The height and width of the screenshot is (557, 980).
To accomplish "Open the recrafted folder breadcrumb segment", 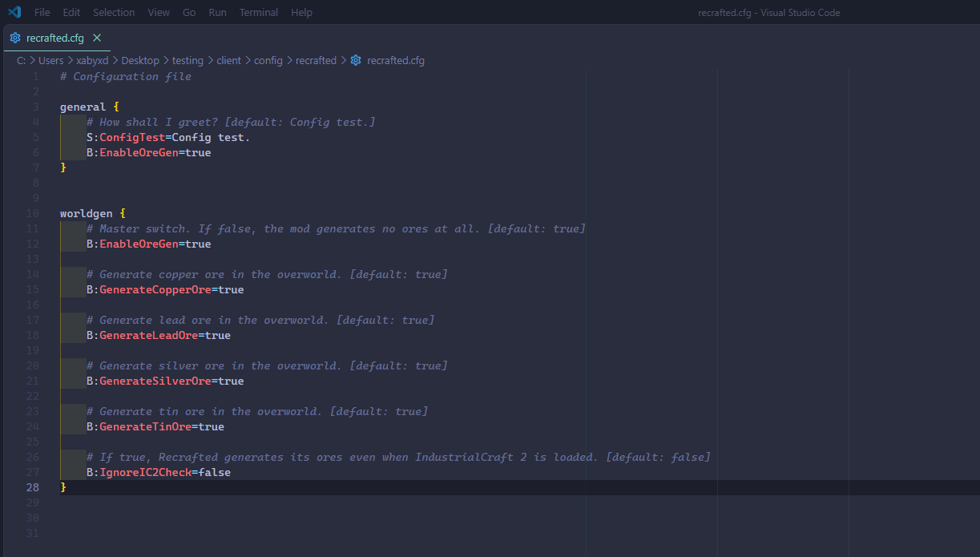I will (x=317, y=60).
